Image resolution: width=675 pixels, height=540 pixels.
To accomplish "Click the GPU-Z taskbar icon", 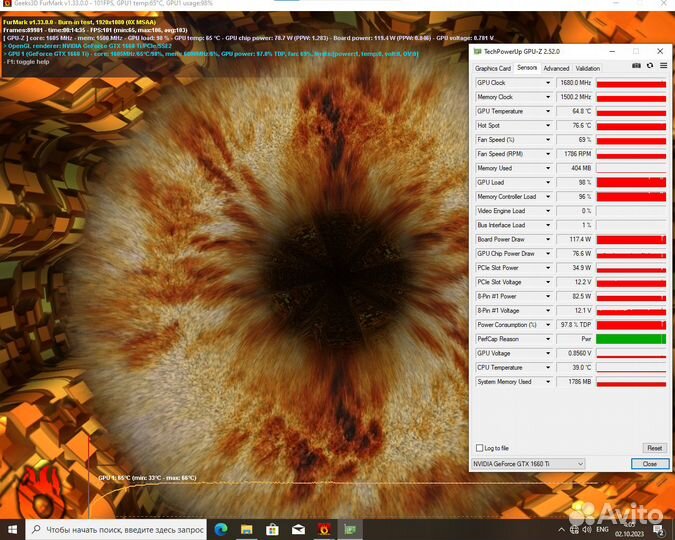I will click(x=350, y=529).
